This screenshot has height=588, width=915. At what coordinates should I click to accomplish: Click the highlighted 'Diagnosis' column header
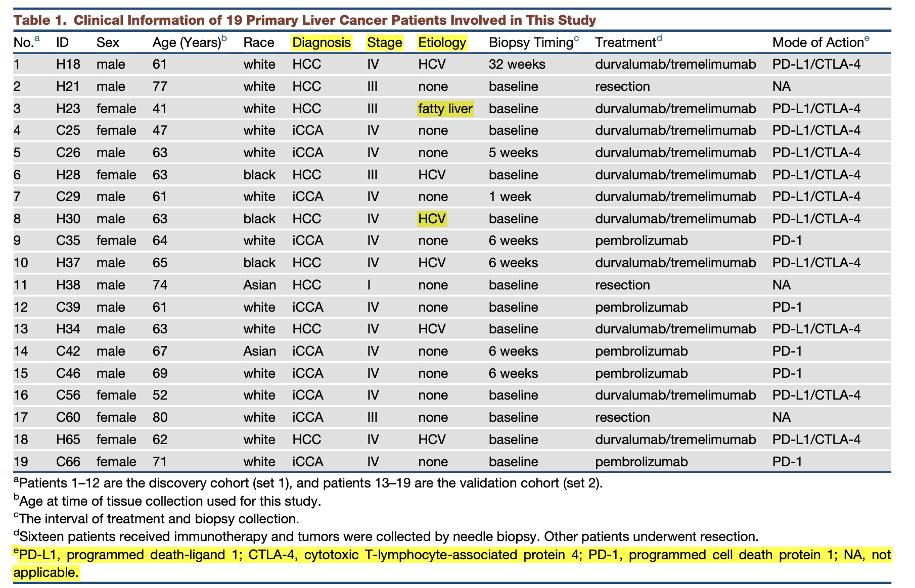[x=322, y=42]
